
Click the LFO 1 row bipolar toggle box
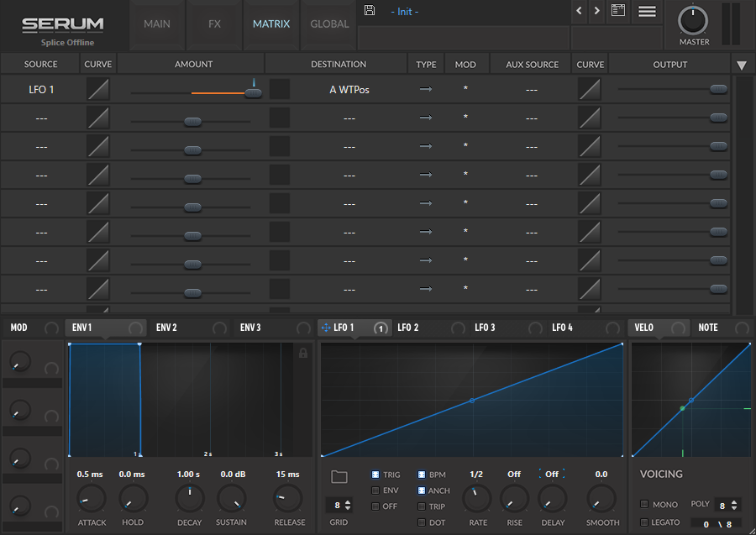(280, 89)
